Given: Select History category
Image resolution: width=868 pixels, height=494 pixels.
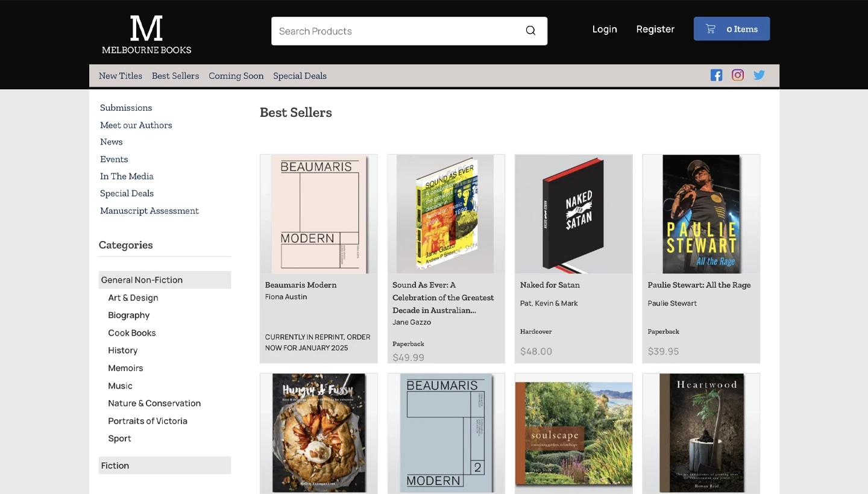Looking at the screenshot, I should click(x=123, y=350).
